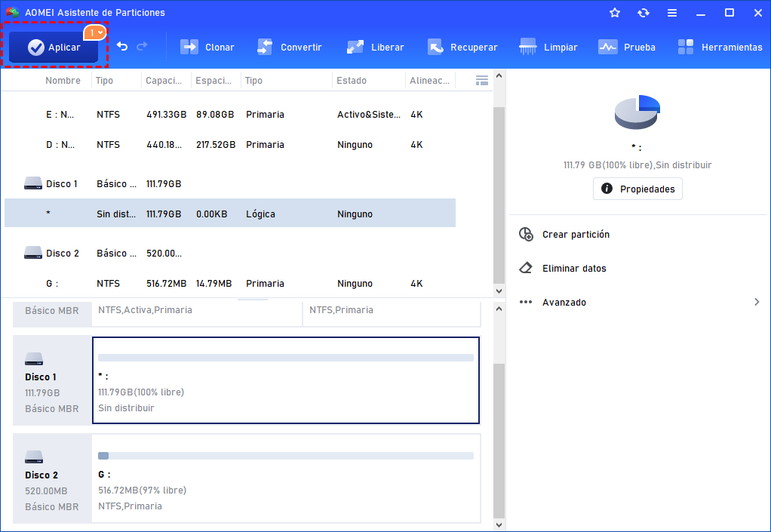Open the column list view options icon
The image size is (771, 532).
(482, 80)
